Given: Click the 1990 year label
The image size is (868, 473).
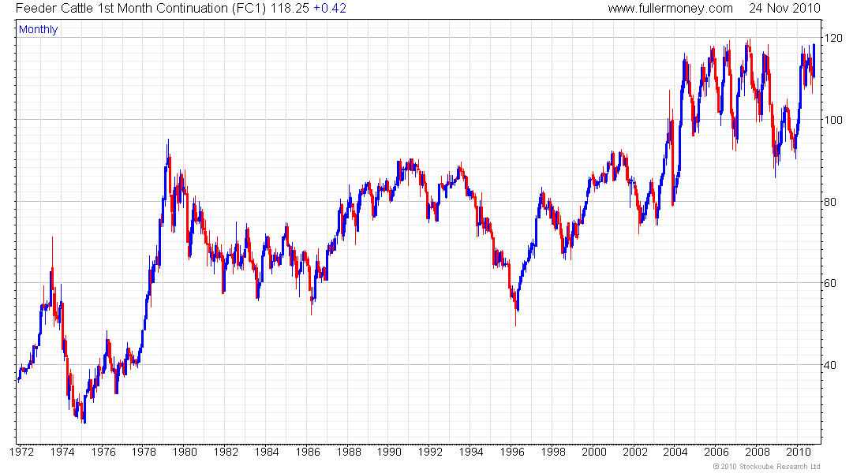Looking at the screenshot, I should 389,452.
